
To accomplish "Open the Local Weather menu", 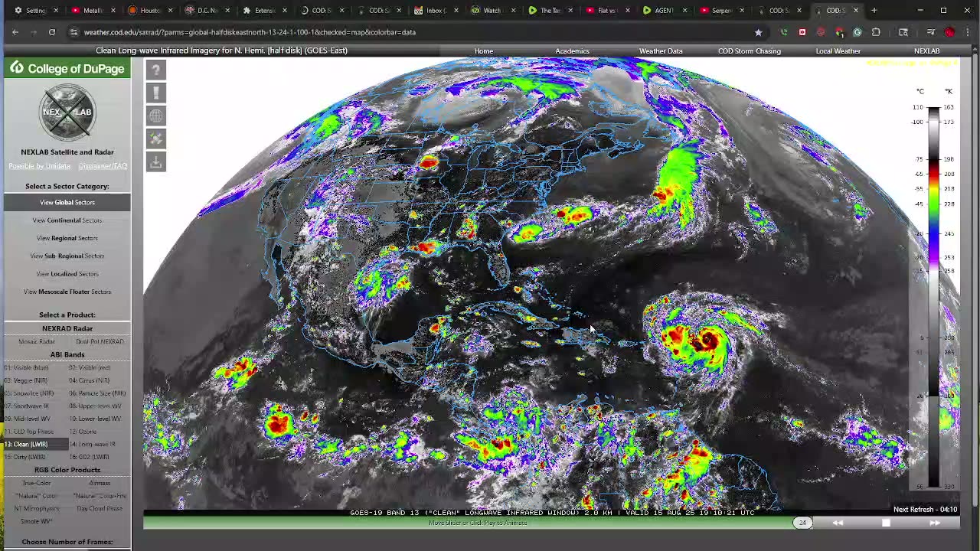I will (838, 51).
